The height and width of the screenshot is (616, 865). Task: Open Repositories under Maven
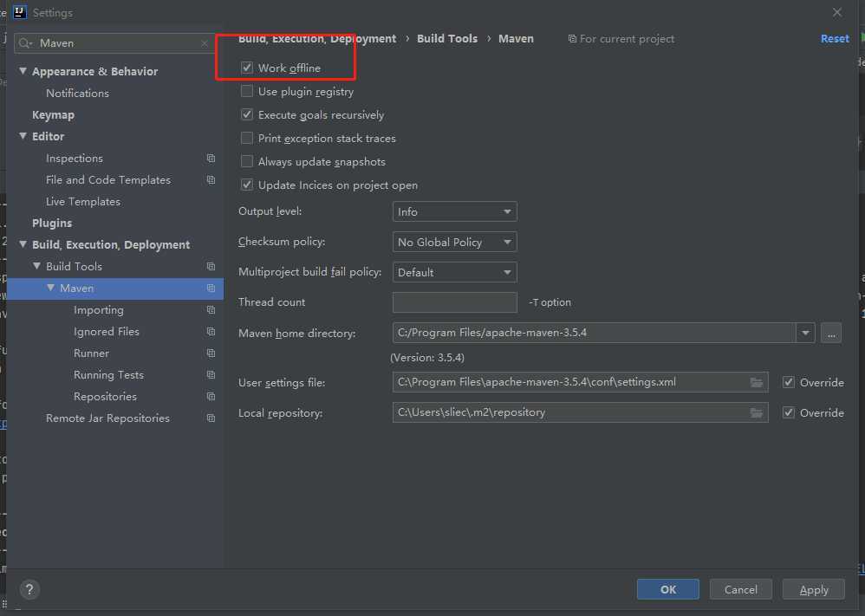click(105, 397)
